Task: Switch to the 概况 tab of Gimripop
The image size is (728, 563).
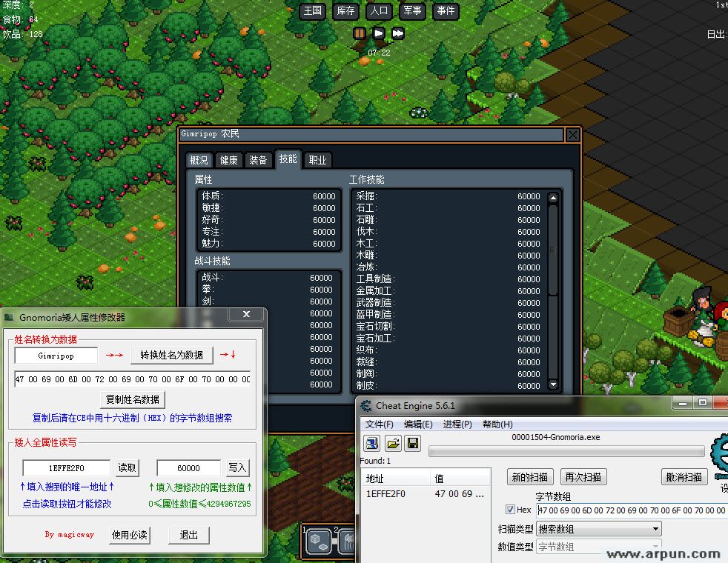Action: coord(199,160)
